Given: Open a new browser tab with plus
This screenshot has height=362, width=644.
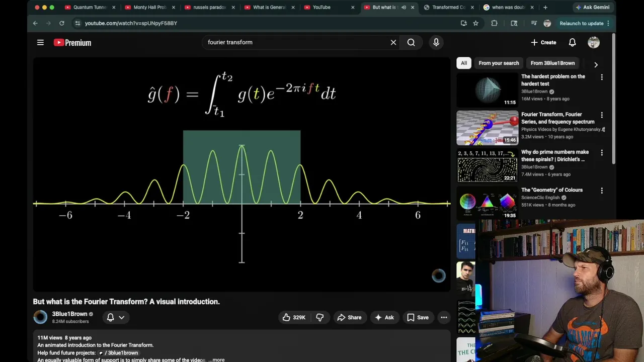Looking at the screenshot, I should (x=545, y=8).
